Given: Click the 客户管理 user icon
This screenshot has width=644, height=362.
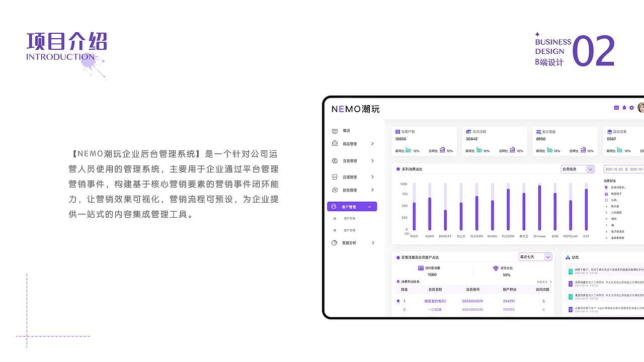Looking at the screenshot, I should coord(334,207).
